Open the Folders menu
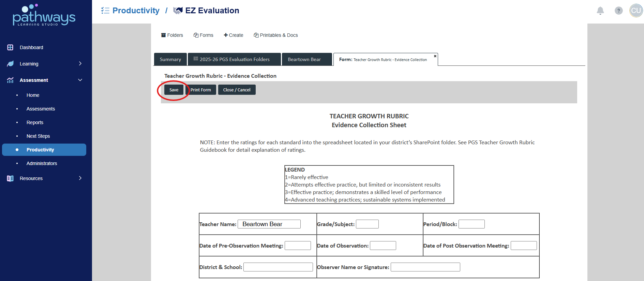 click(x=172, y=35)
